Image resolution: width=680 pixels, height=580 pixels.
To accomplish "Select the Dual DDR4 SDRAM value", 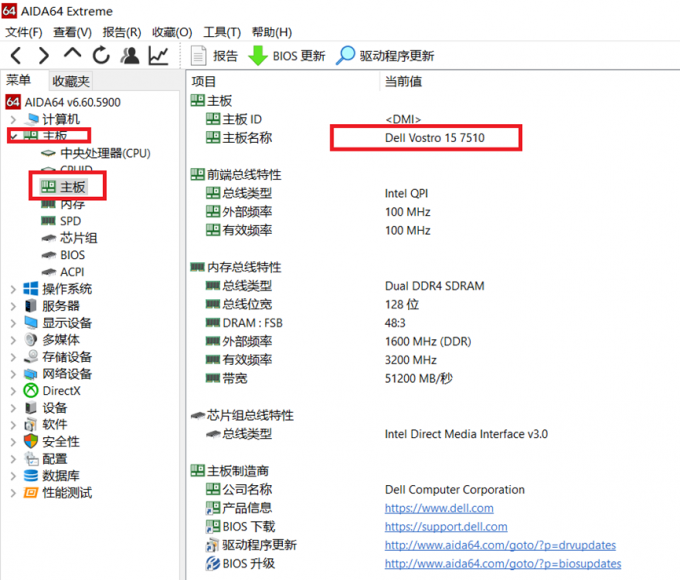I will (435, 286).
